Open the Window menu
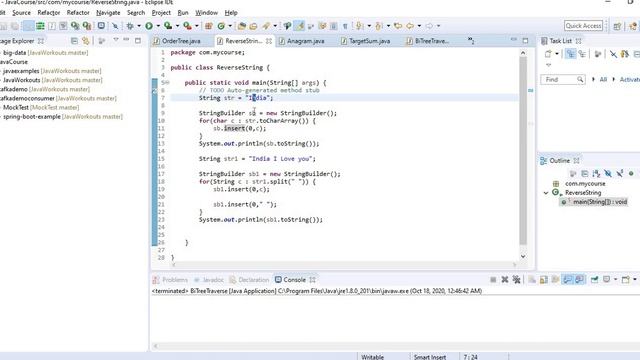Screen dimensions: 640x360 [x=206, y=13]
